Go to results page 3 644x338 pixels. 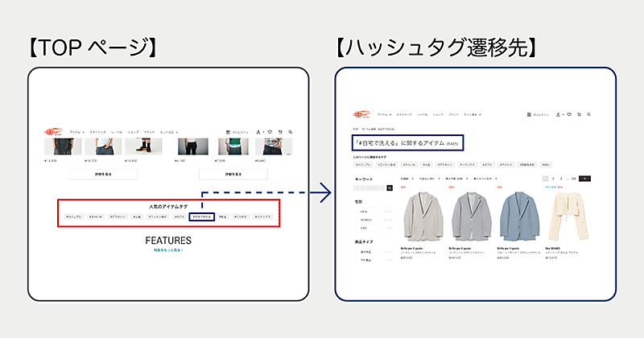[561, 179]
